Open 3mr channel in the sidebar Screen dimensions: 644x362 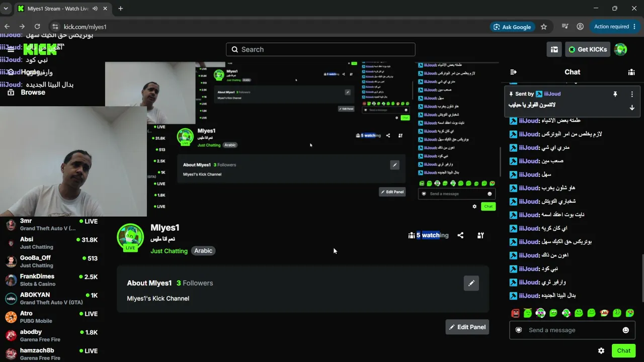coord(52,224)
